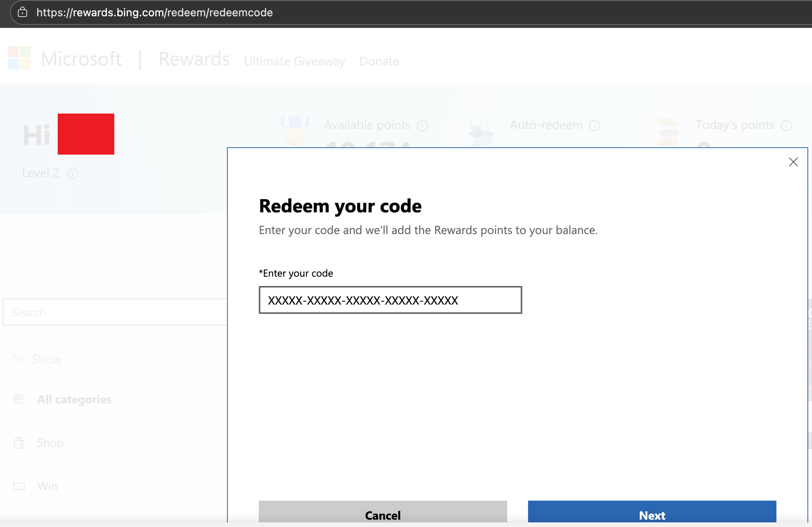812x527 pixels.
Task: Click the Available points info icon
Action: [x=422, y=126]
